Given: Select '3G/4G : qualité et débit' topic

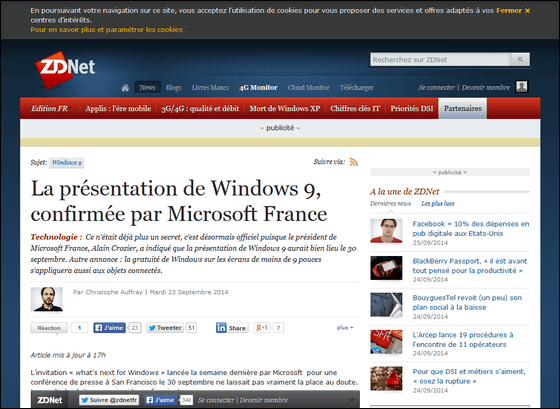Looking at the screenshot, I should [200, 109].
